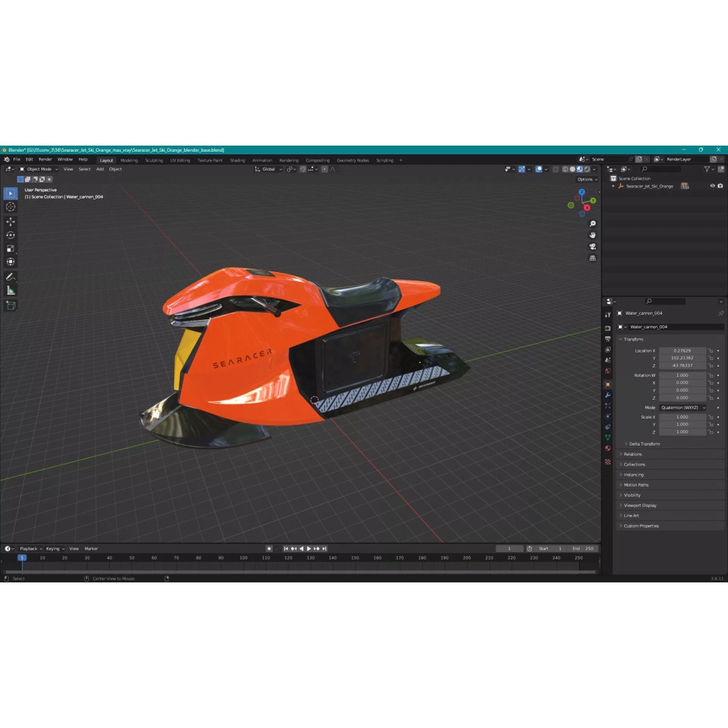Expand the Visibility panel
Image resolution: width=728 pixels, height=728 pixels.
pos(632,495)
